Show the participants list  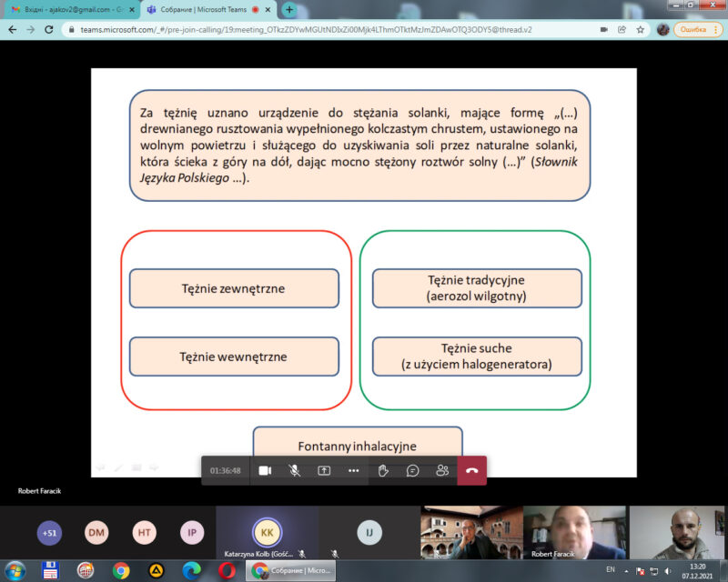coord(442,470)
